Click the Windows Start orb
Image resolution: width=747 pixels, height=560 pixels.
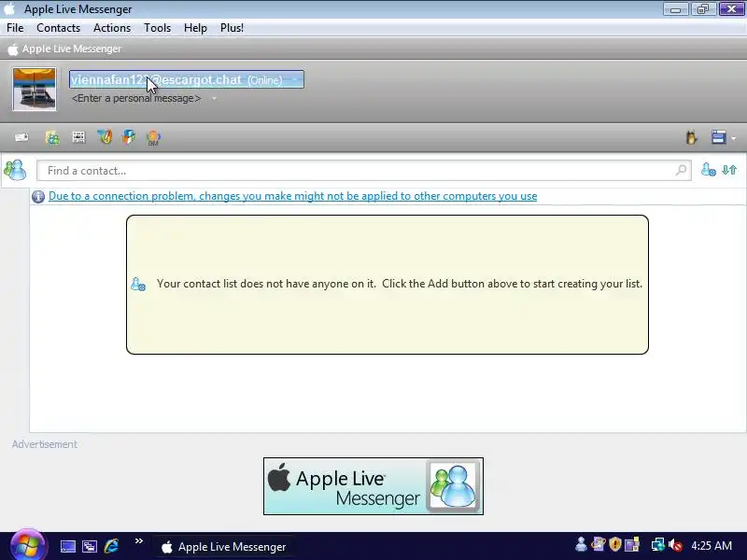[x=28, y=546]
